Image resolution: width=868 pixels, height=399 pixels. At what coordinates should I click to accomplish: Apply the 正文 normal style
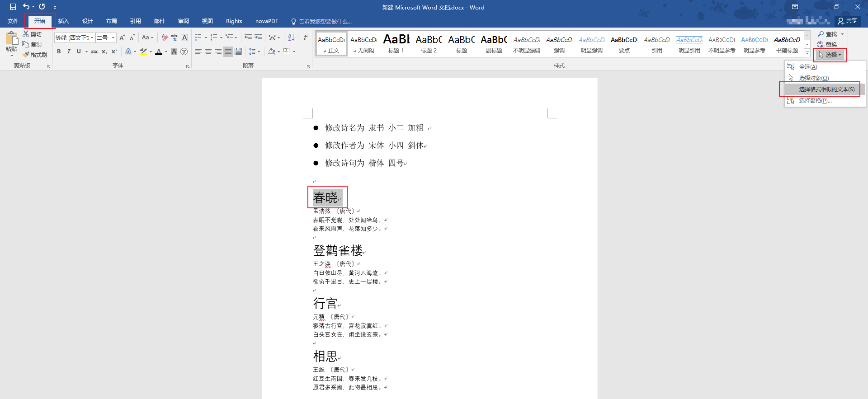331,44
